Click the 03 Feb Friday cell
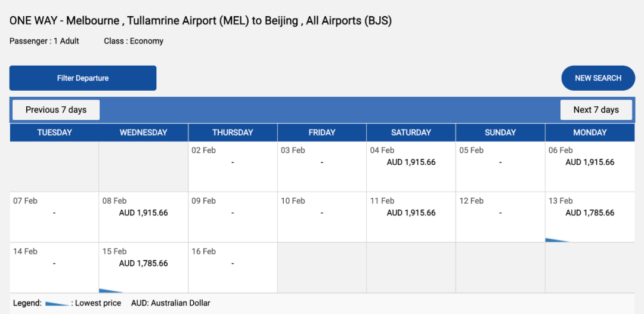 click(321, 166)
